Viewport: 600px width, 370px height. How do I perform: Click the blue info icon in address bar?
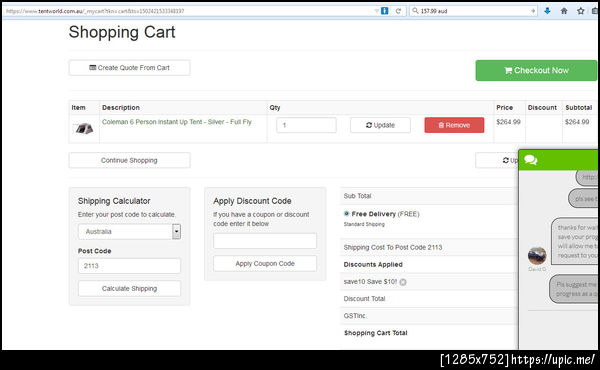(385, 11)
